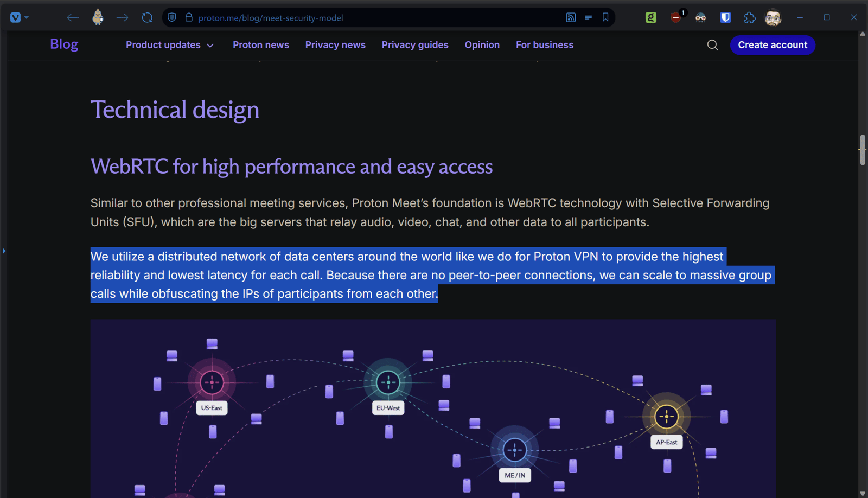
Task: Expand the Product updates dropdown
Action: click(x=170, y=45)
